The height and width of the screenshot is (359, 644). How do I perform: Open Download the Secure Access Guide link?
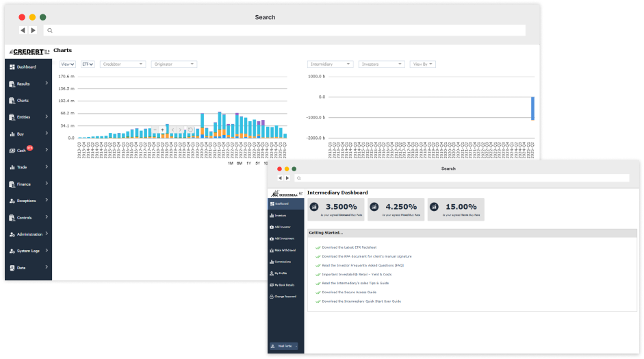click(x=349, y=293)
